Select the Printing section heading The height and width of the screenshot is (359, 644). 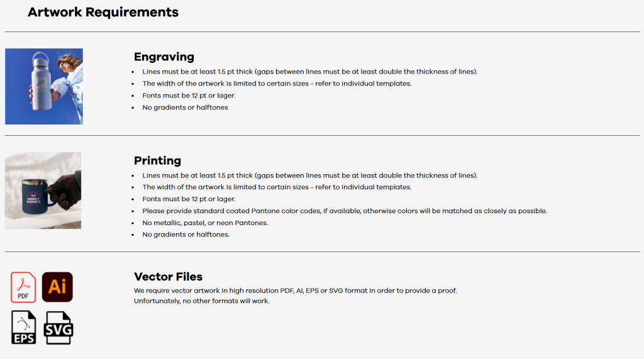pos(157,160)
